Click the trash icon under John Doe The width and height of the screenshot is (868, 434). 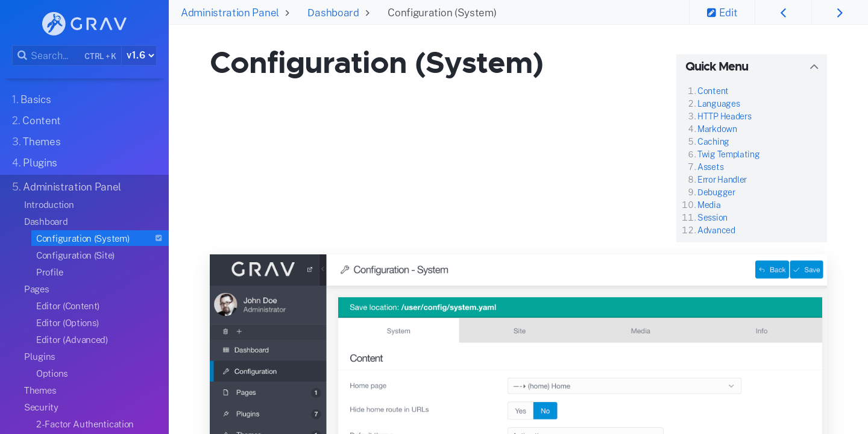(x=225, y=331)
